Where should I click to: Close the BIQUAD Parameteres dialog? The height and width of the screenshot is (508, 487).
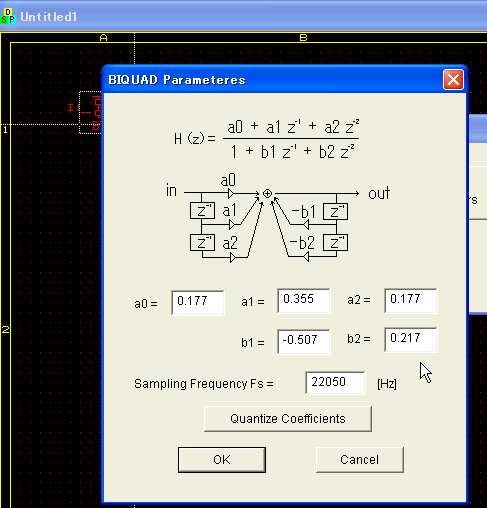pyautogui.click(x=453, y=80)
